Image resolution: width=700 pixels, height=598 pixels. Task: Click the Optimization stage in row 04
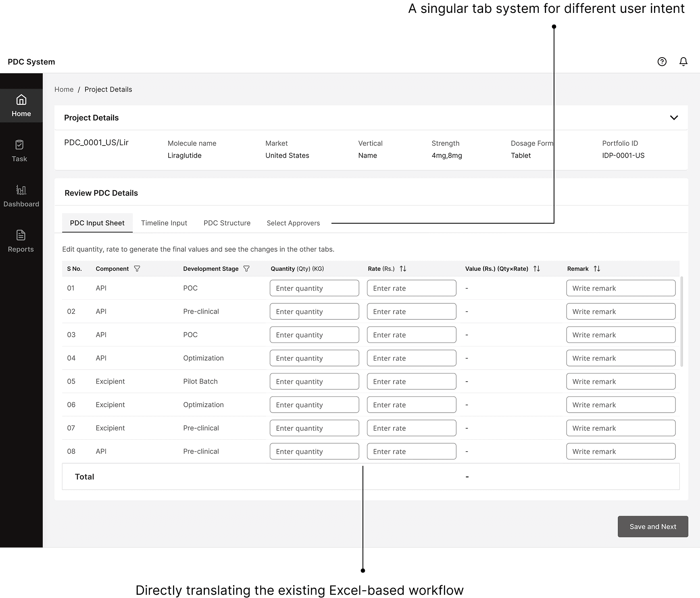point(203,358)
